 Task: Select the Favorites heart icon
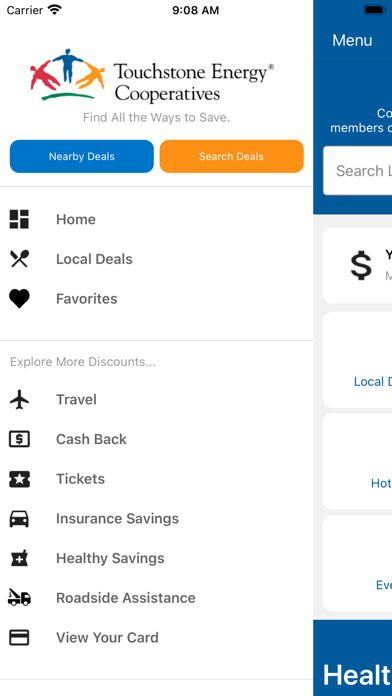coord(19,299)
